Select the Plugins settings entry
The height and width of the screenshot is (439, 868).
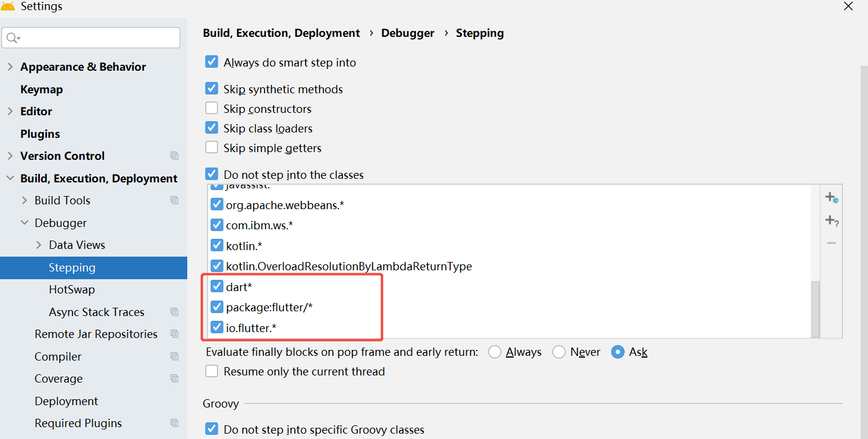tap(40, 134)
